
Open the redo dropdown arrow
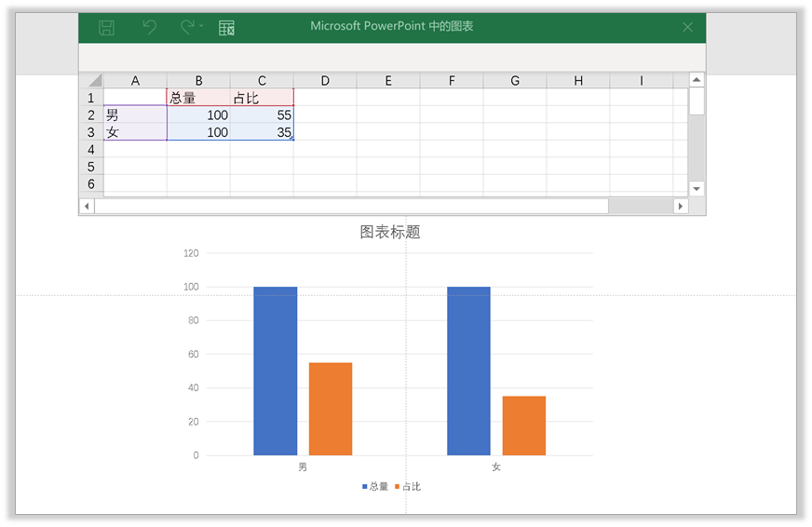pos(201,26)
